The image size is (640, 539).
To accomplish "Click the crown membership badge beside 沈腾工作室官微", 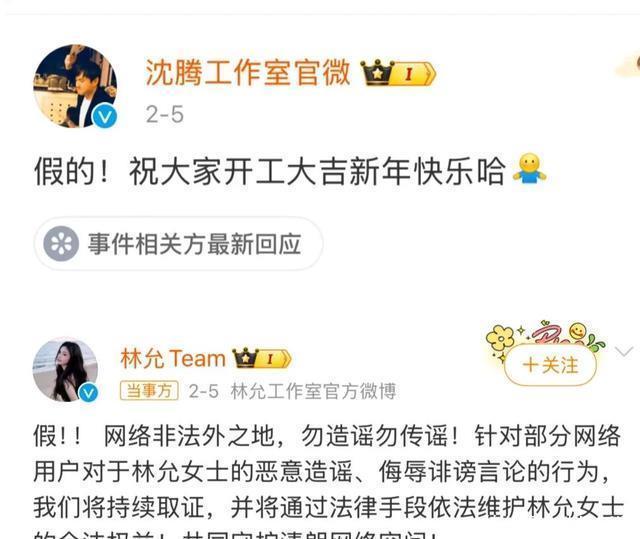I will click(x=398, y=73).
